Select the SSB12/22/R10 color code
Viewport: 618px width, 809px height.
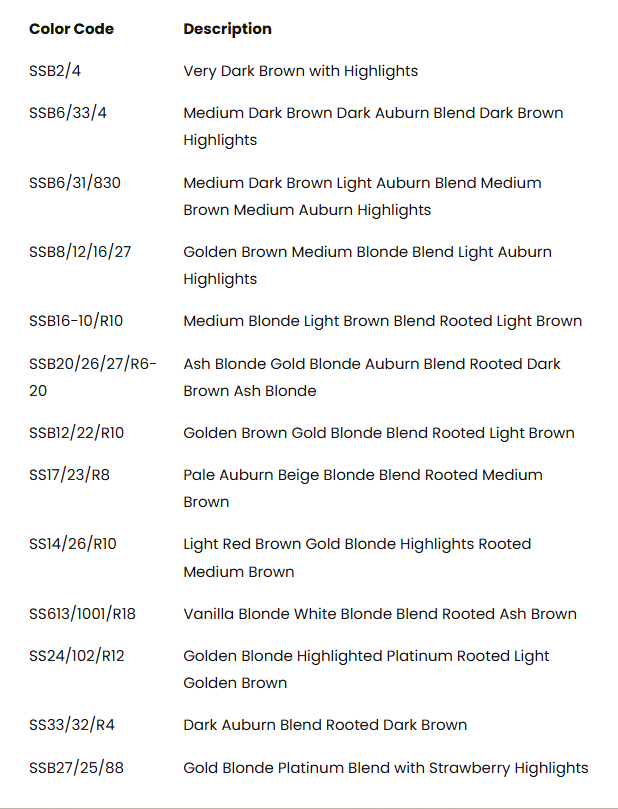(76, 433)
